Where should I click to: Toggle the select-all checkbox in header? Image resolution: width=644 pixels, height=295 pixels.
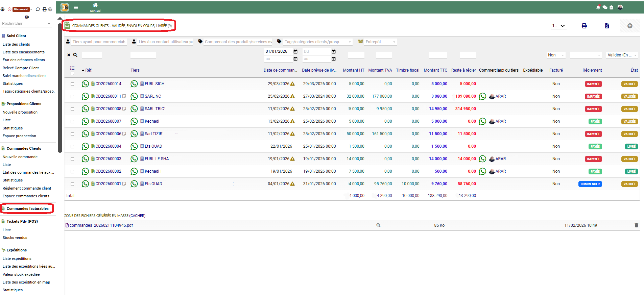coord(72,73)
